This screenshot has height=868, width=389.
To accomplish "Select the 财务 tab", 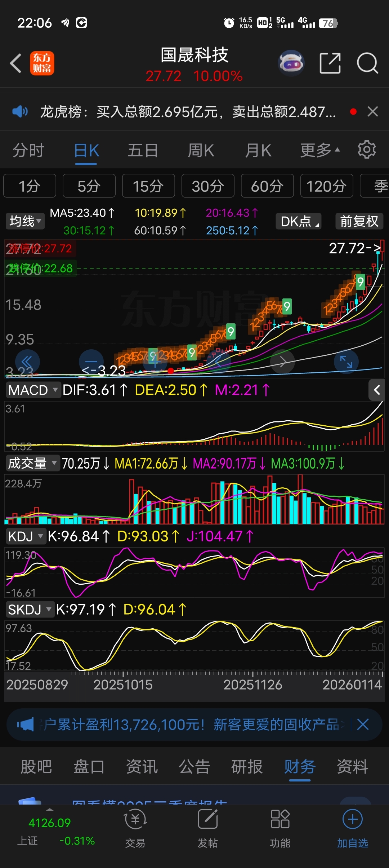I will [x=300, y=767].
